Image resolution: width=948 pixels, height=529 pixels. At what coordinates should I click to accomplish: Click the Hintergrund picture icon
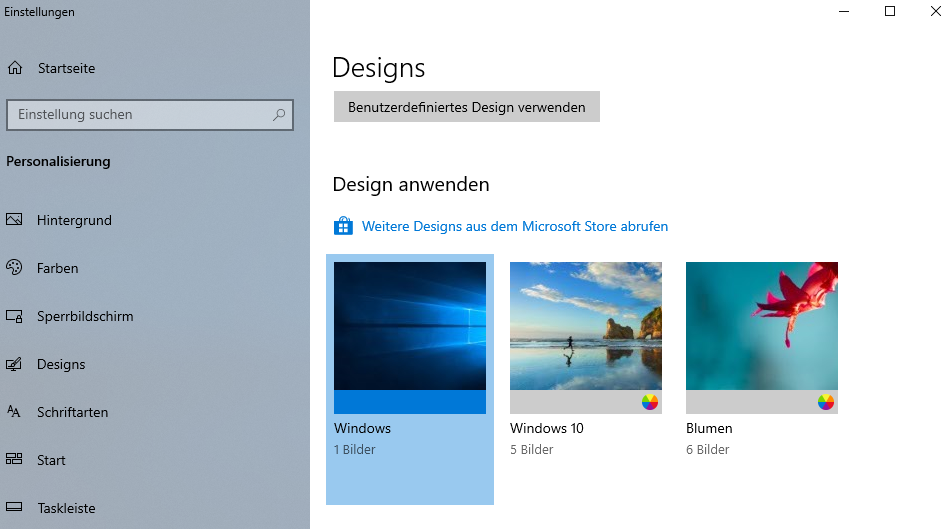(14, 219)
